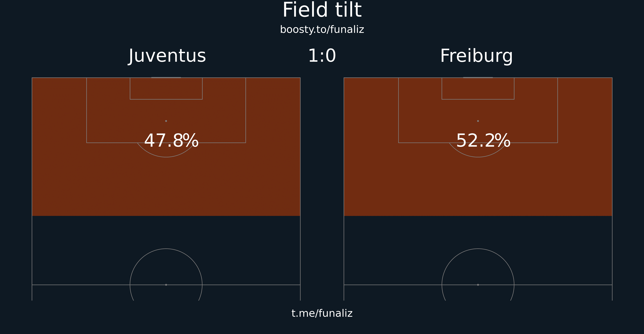Click the goal line marker above Juventus pitch
Image resolution: width=644 pixels, height=334 pixels.
click(166, 78)
